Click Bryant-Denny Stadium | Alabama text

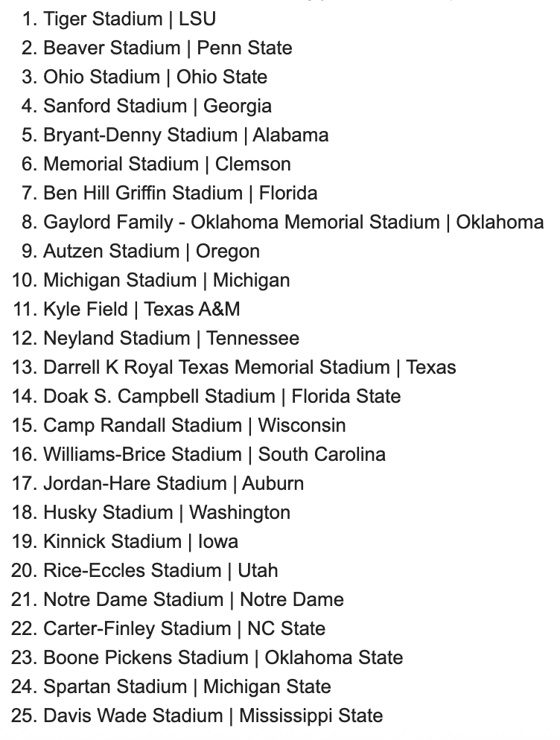186,135
